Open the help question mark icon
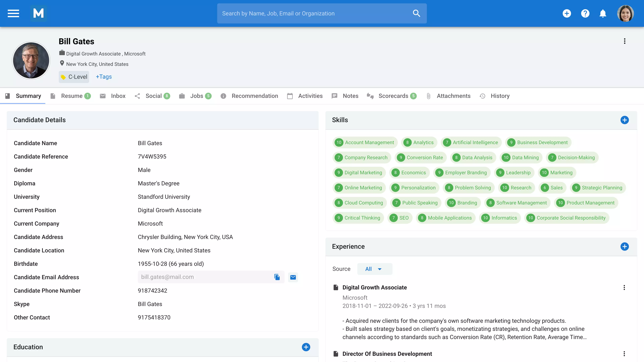Screen dimensions: 644x362 [x=585, y=13]
